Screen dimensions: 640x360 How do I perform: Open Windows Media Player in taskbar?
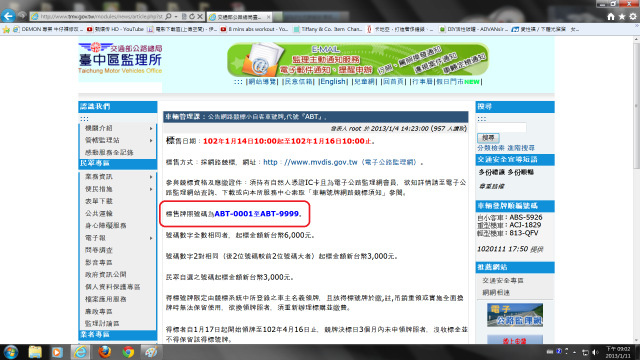[x=57, y=352]
